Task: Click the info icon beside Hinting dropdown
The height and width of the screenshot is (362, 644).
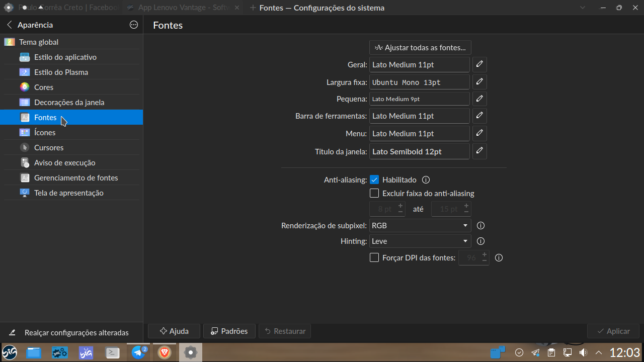Action: [480, 241]
